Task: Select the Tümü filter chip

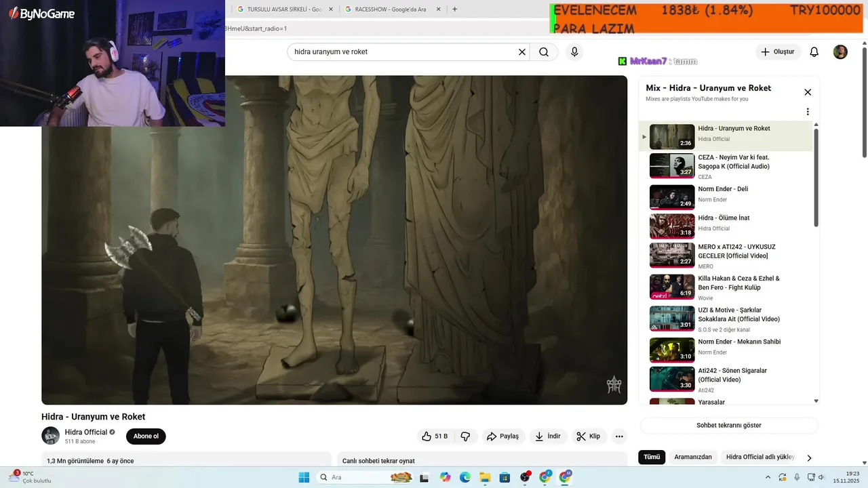Action: (652, 457)
